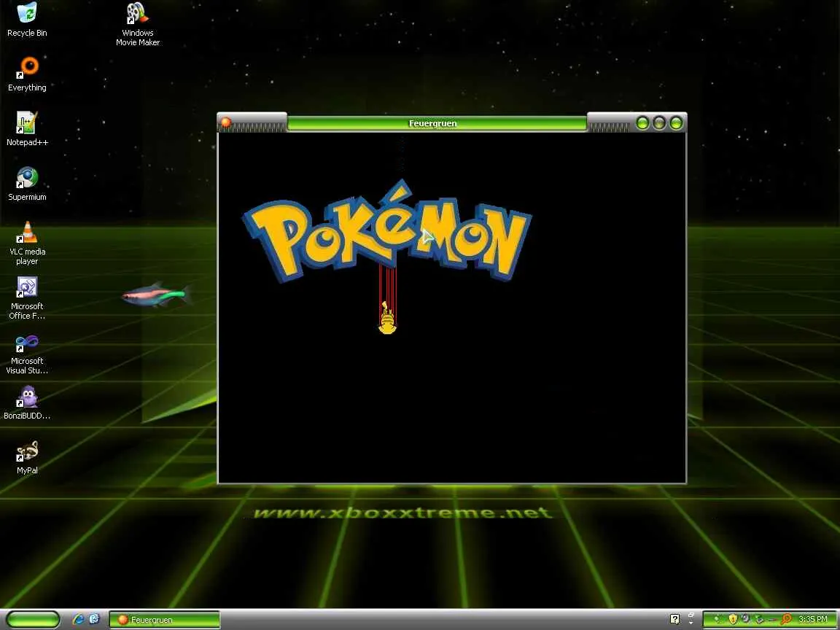Close the Feuergruen window
840x630 pixels.
pos(676,123)
